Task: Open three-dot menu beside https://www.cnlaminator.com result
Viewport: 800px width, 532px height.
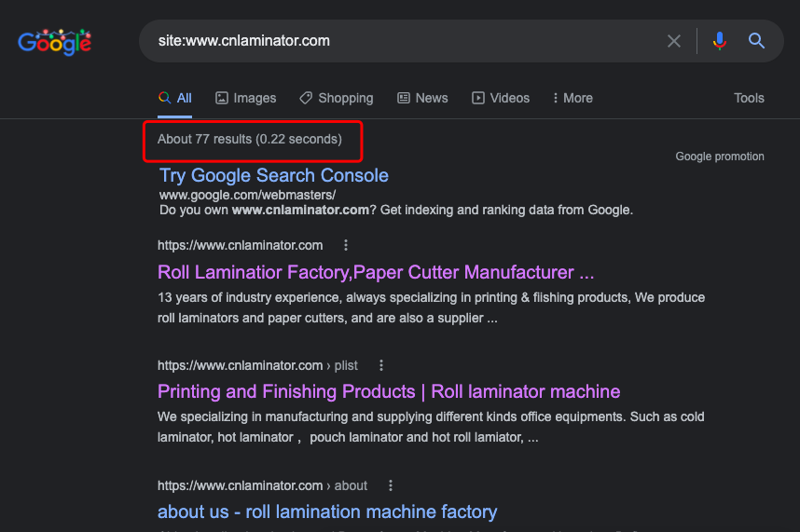Action: pyautogui.click(x=346, y=245)
